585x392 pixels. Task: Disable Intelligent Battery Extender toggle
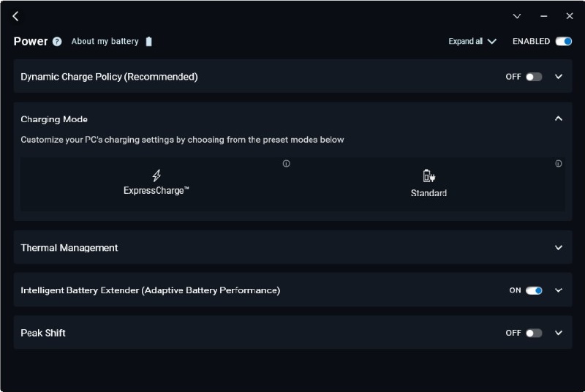pyautogui.click(x=534, y=290)
